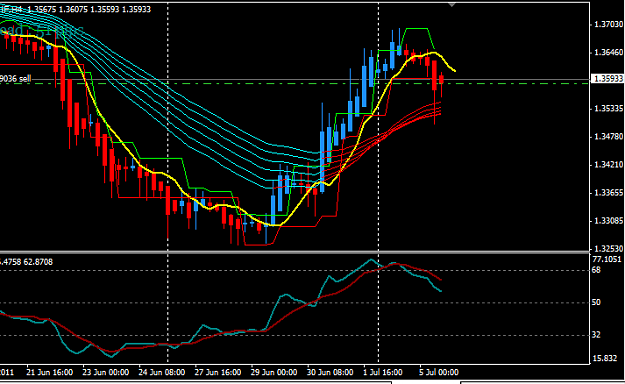Click price axis label 1.34210
The height and width of the screenshot is (384, 625).
tap(608, 164)
